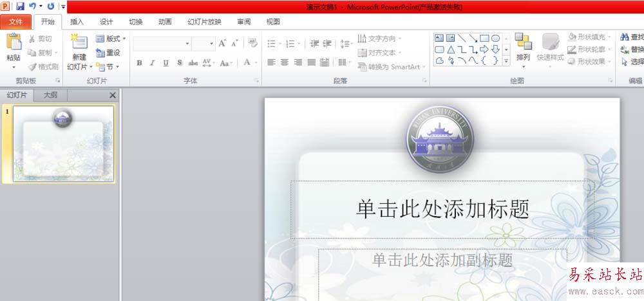Viewport: 644px width, 301px height.
Task: Click the columns icon in paragraph group
Action: (x=343, y=62)
